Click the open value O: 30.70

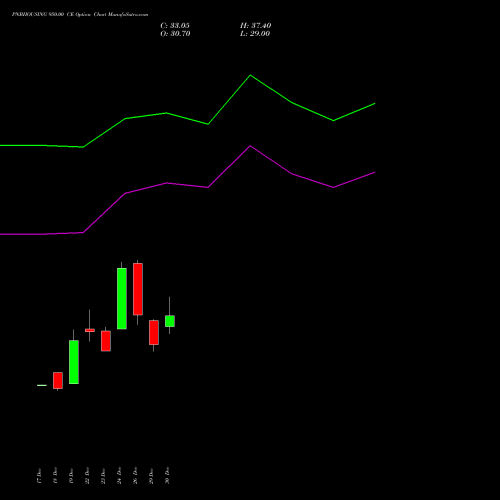(x=175, y=34)
